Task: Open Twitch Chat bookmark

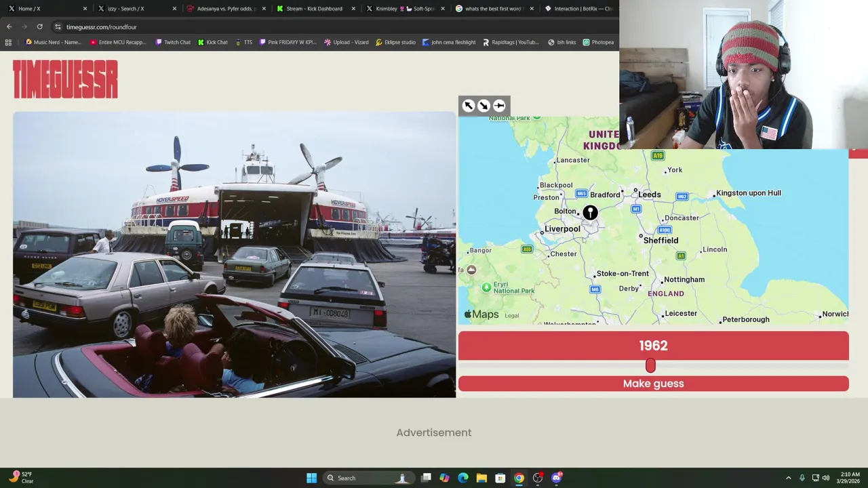Action: click(172, 42)
